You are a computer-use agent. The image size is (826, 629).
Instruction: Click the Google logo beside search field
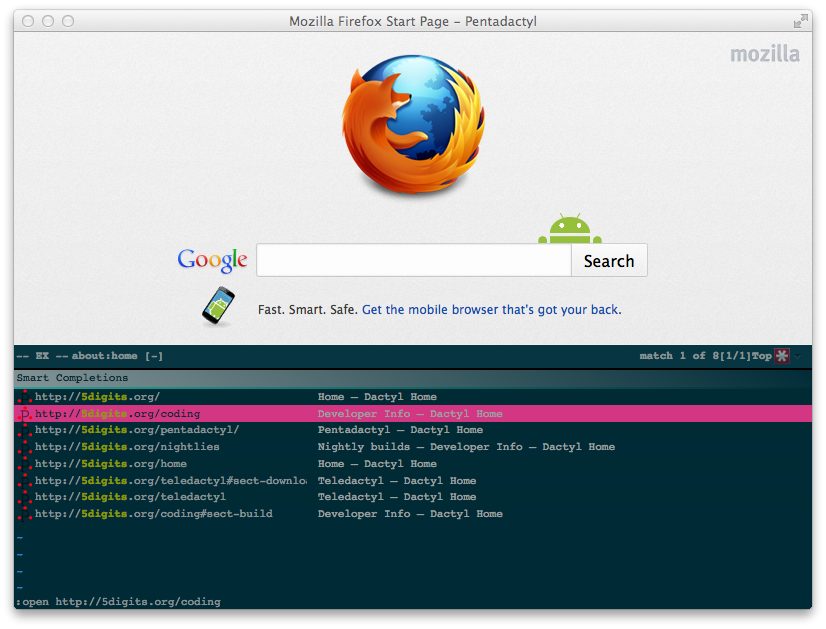click(x=212, y=260)
